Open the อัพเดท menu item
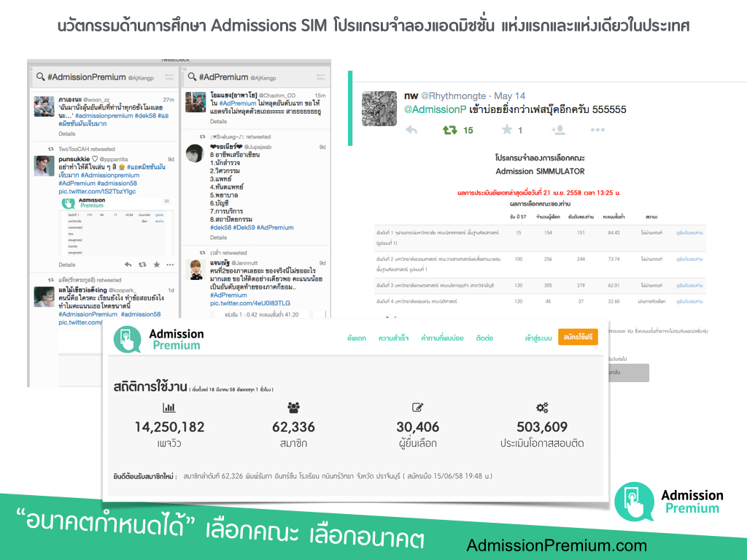 click(356, 338)
